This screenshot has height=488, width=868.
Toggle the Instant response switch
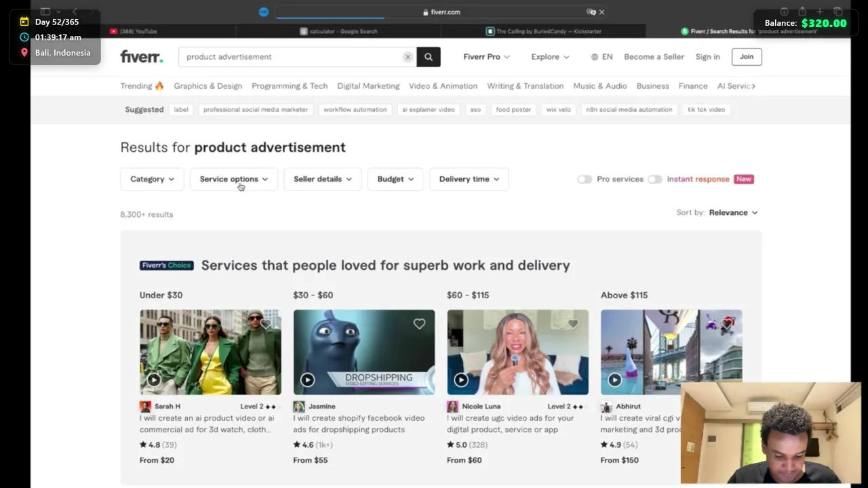(654, 179)
